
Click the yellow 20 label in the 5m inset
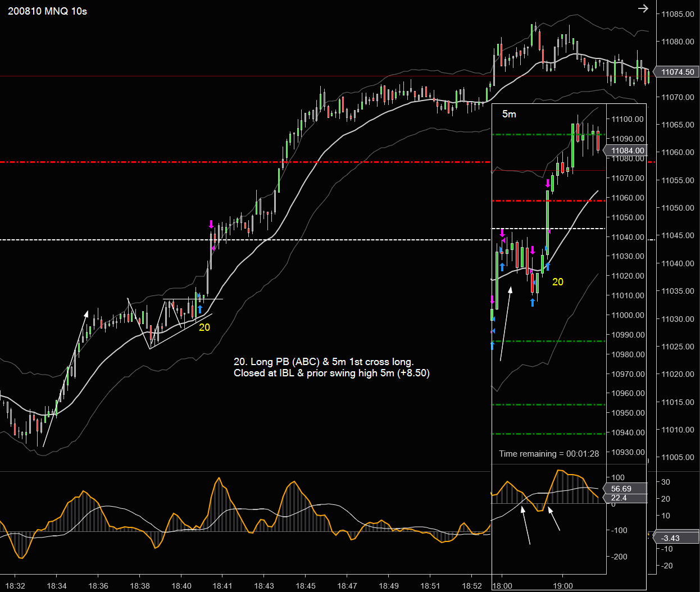click(x=557, y=282)
